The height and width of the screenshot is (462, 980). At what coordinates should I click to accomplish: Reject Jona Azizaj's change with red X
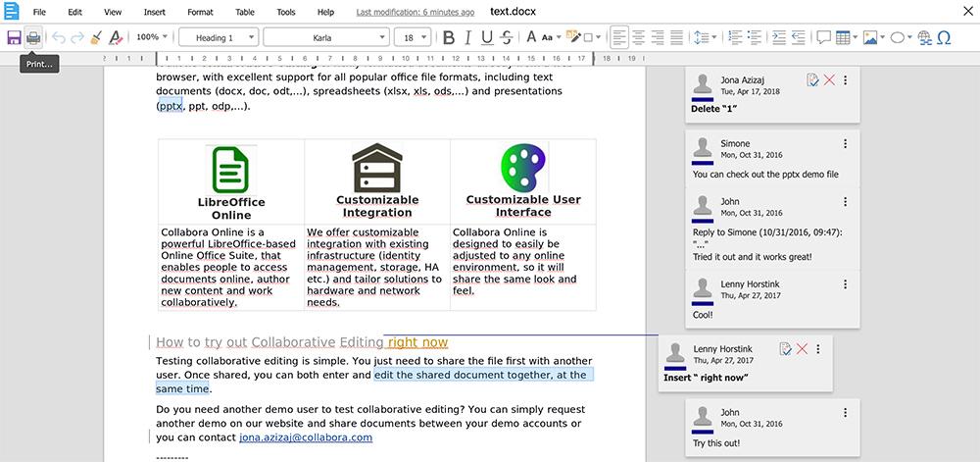pos(829,80)
